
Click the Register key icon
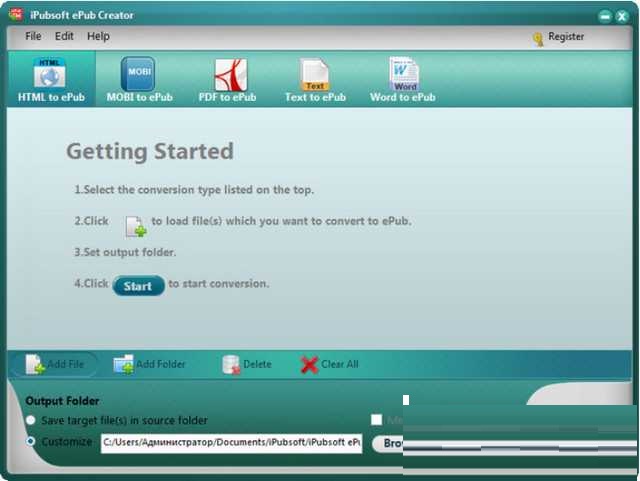pyautogui.click(x=538, y=38)
